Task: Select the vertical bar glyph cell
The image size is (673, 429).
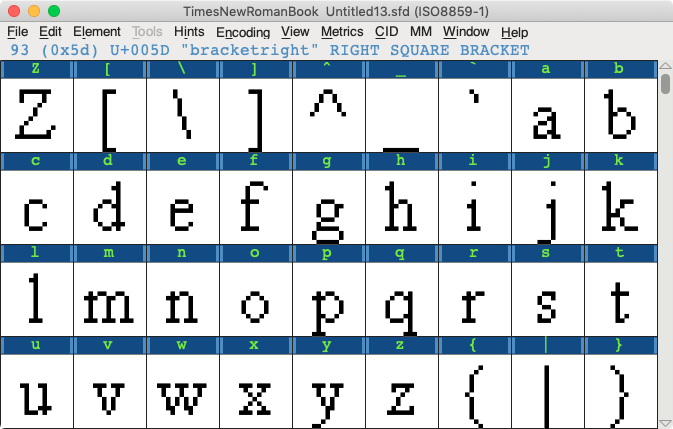Action: pyautogui.click(x=548, y=391)
